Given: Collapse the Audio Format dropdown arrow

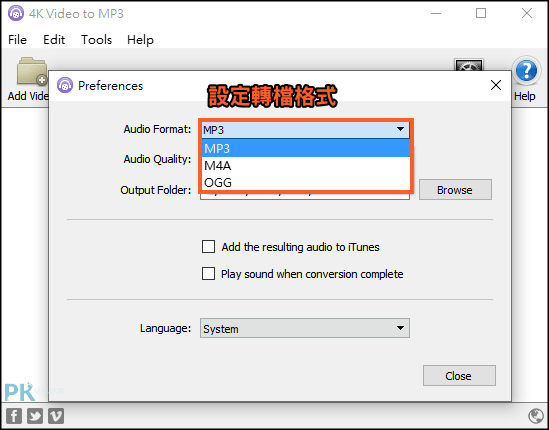Looking at the screenshot, I should point(400,130).
